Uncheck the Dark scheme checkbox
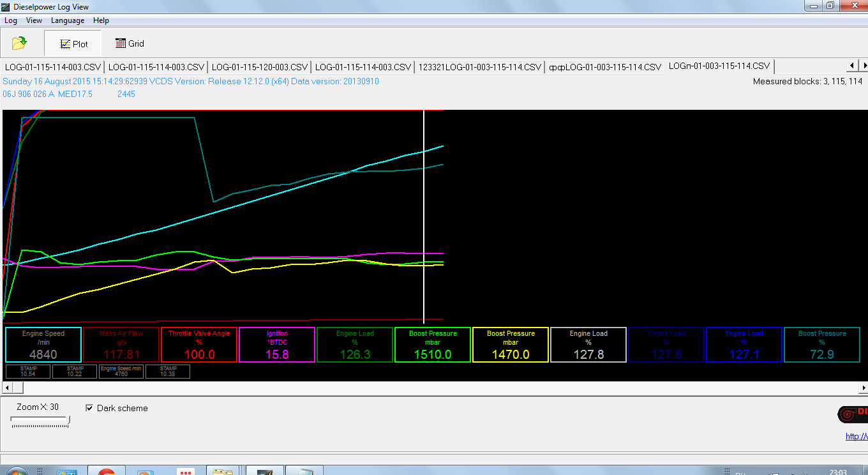The image size is (868, 475). coord(90,408)
